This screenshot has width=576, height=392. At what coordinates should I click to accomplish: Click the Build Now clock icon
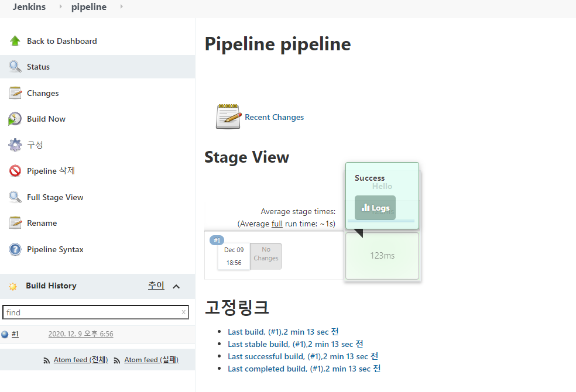coord(15,119)
